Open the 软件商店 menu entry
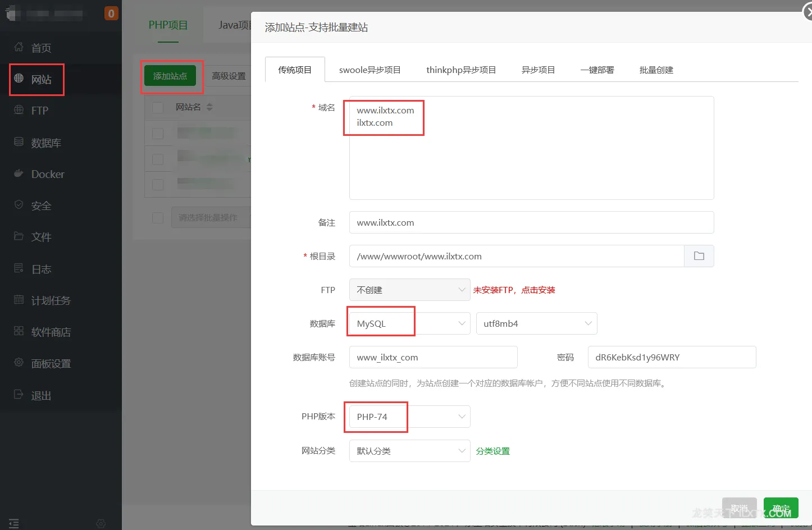The width and height of the screenshot is (812, 530). [51, 332]
